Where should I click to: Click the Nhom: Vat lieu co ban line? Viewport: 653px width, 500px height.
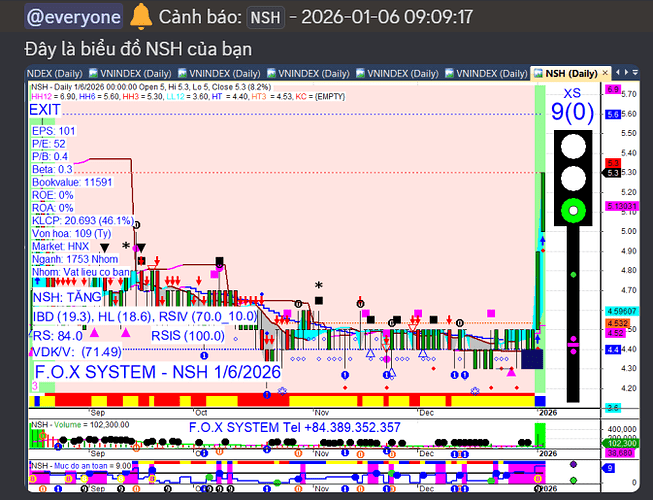coord(81,272)
